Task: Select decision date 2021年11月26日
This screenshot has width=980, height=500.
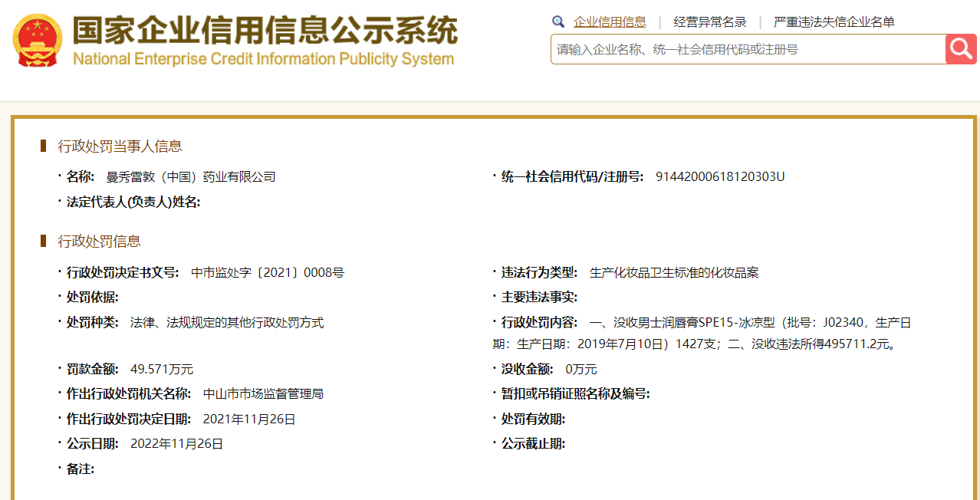Action: pyautogui.click(x=249, y=419)
